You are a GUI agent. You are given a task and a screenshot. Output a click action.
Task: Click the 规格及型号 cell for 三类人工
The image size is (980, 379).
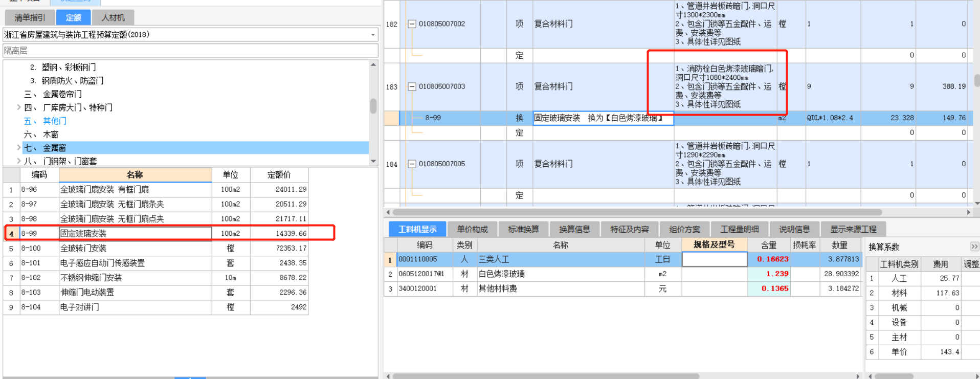coord(715,259)
